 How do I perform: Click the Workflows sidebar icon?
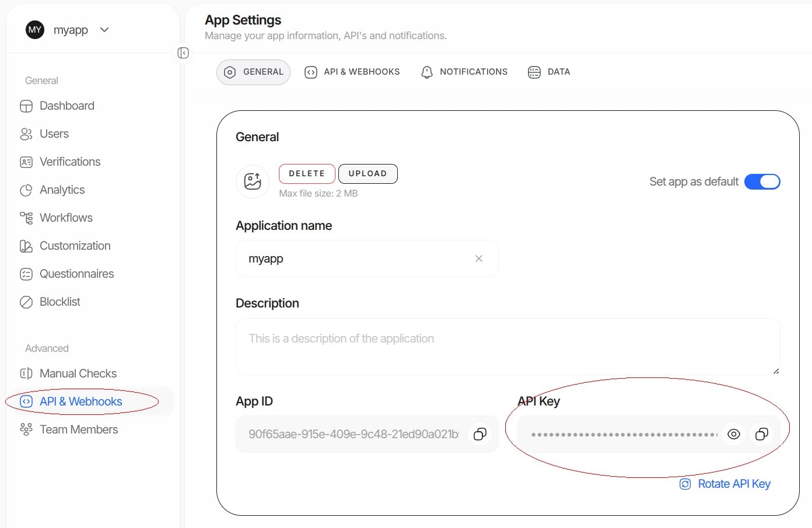(26, 218)
